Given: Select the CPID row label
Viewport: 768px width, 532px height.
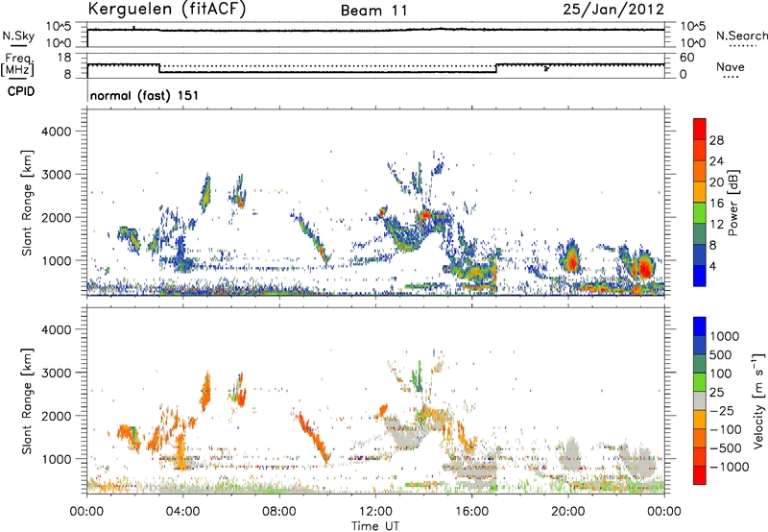Looking at the screenshot, I should tap(21, 91).
